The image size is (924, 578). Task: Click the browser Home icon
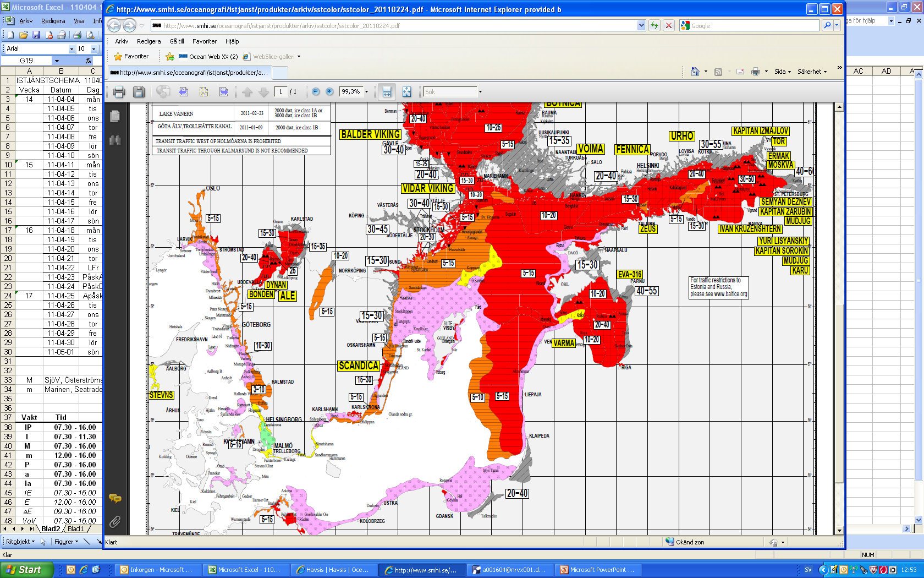click(695, 72)
